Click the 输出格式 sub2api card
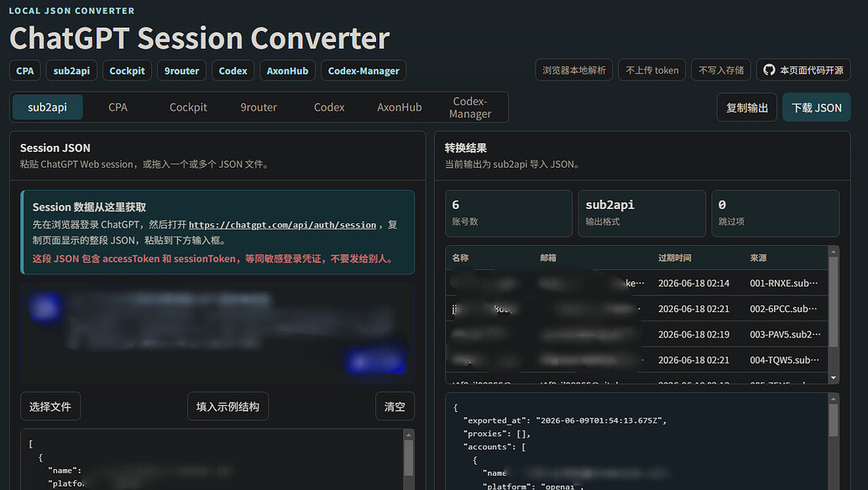This screenshot has height=490, width=868. click(641, 213)
